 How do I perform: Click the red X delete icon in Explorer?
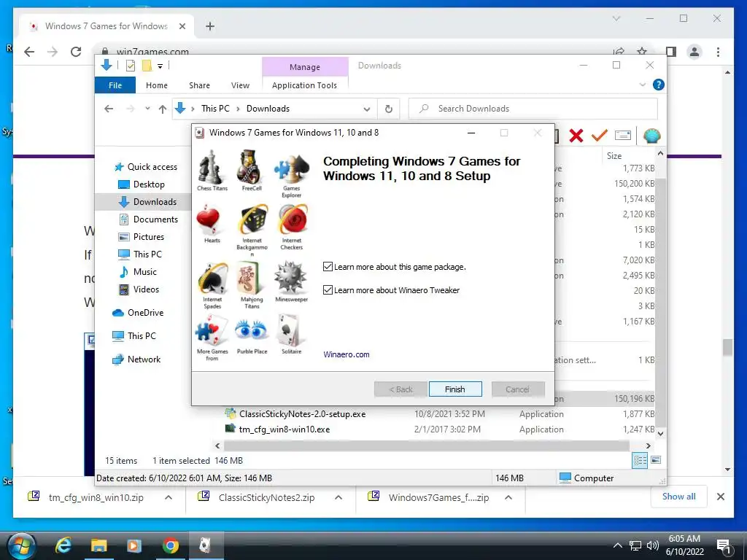[576, 136]
